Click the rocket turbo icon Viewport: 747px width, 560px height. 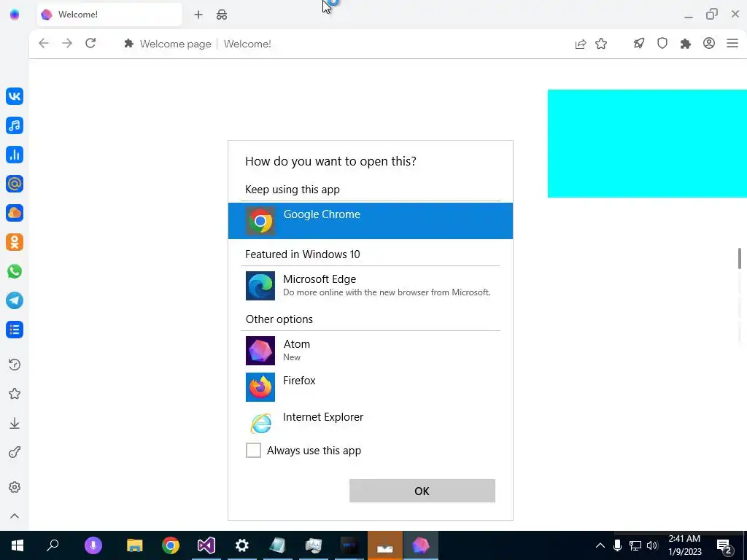[639, 43]
